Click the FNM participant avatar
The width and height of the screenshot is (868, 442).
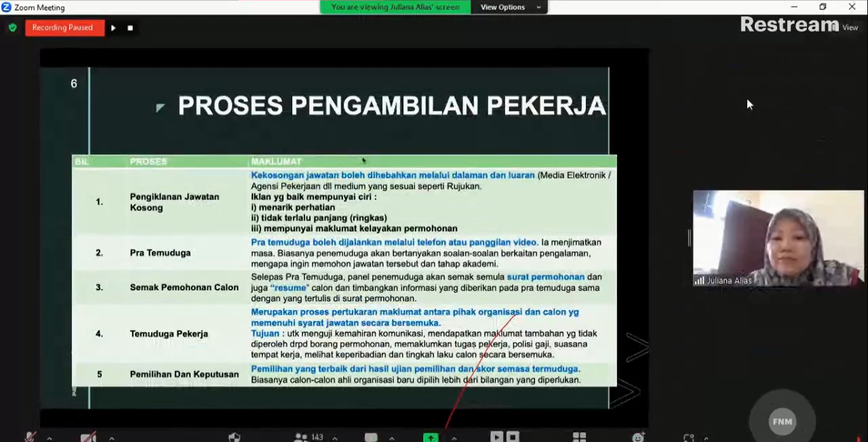[x=782, y=422]
